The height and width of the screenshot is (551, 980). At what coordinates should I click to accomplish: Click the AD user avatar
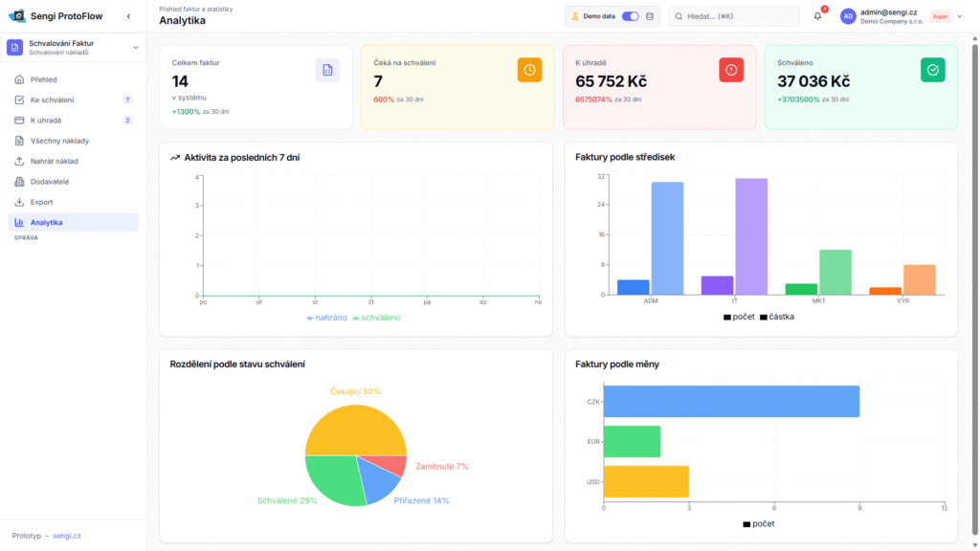tap(848, 16)
